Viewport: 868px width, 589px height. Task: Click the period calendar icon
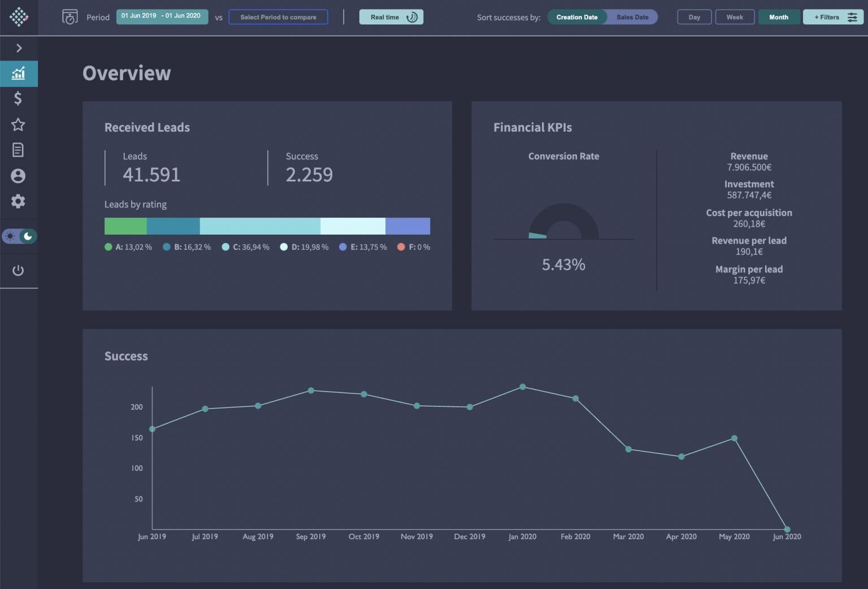(69, 17)
